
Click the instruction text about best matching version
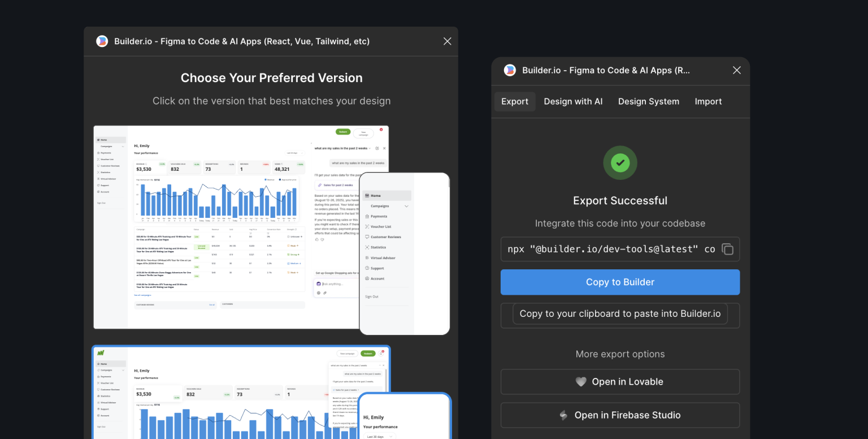pos(272,101)
